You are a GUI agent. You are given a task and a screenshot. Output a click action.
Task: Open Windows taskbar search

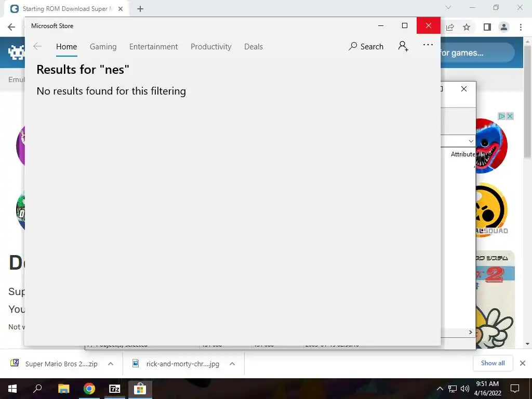click(x=37, y=389)
